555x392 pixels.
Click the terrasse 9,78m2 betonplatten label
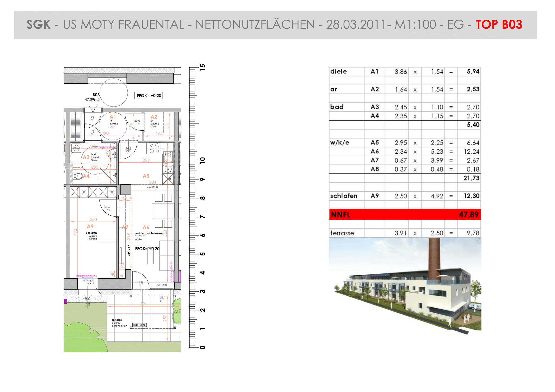[x=119, y=323]
